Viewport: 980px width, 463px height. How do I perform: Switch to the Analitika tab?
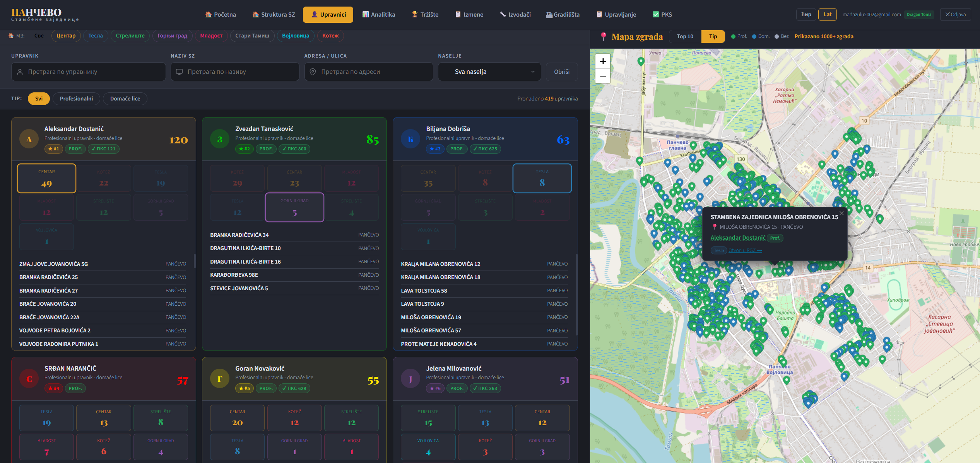point(379,15)
